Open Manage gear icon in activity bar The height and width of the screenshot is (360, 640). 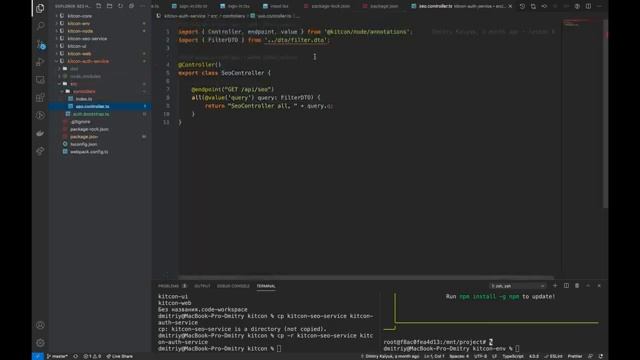[x=40, y=343]
